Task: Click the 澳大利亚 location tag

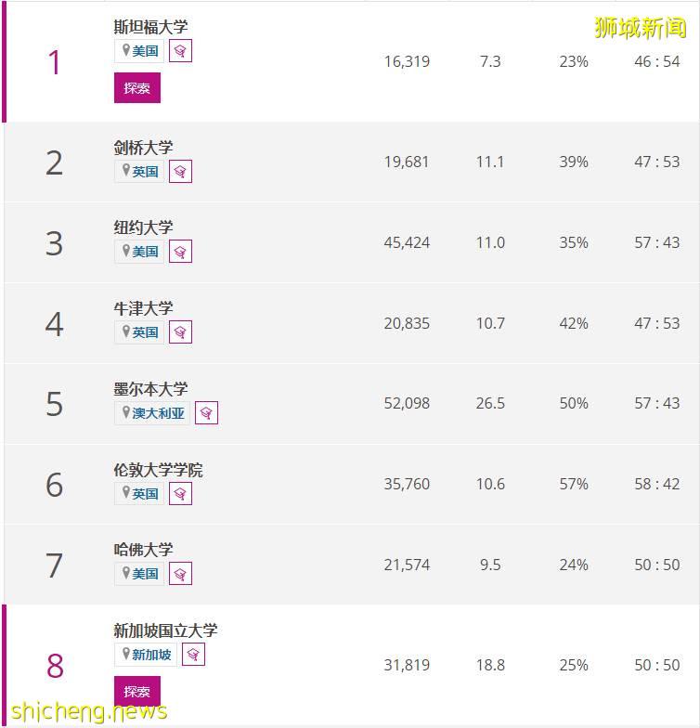Action: [x=152, y=413]
